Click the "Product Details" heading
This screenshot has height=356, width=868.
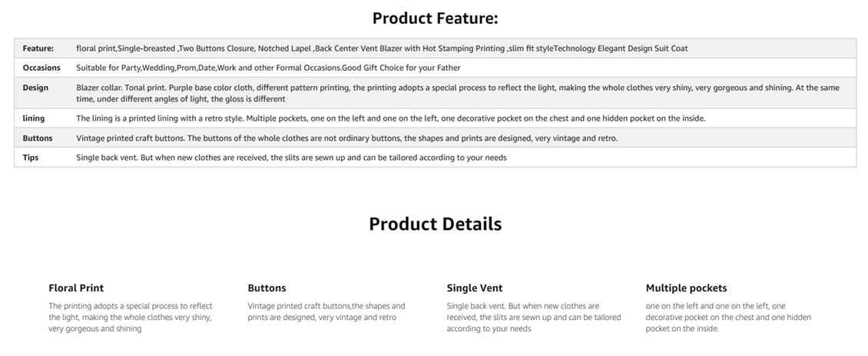pos(435,224)
